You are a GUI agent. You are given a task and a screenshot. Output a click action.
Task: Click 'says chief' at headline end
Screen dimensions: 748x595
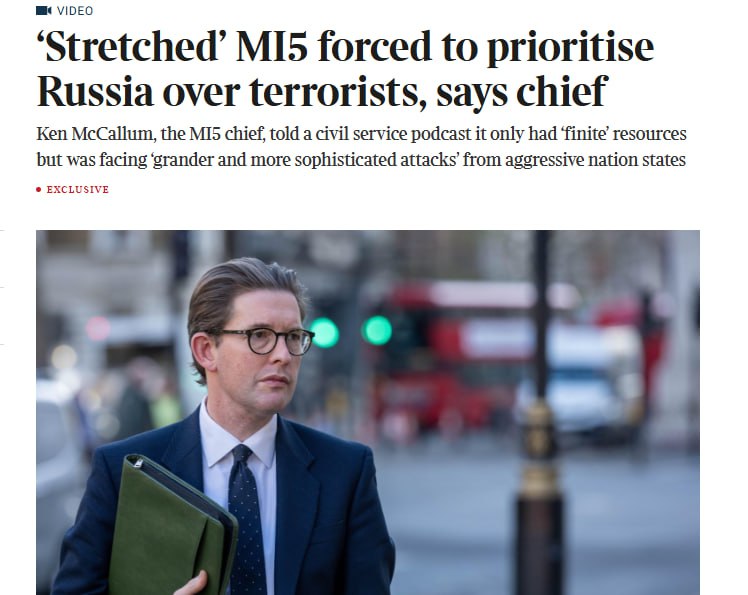click(x=521, y=91)
